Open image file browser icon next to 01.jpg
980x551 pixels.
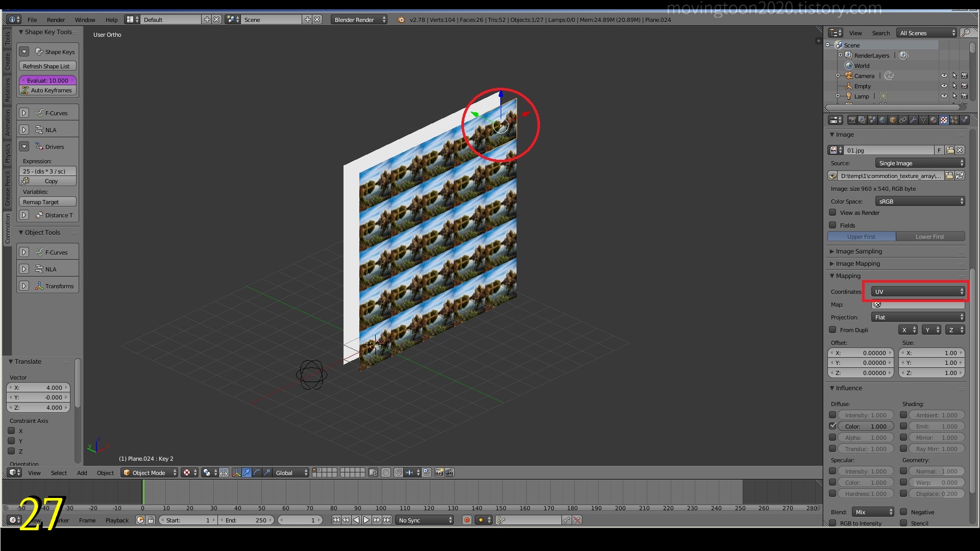coord(950,150)
